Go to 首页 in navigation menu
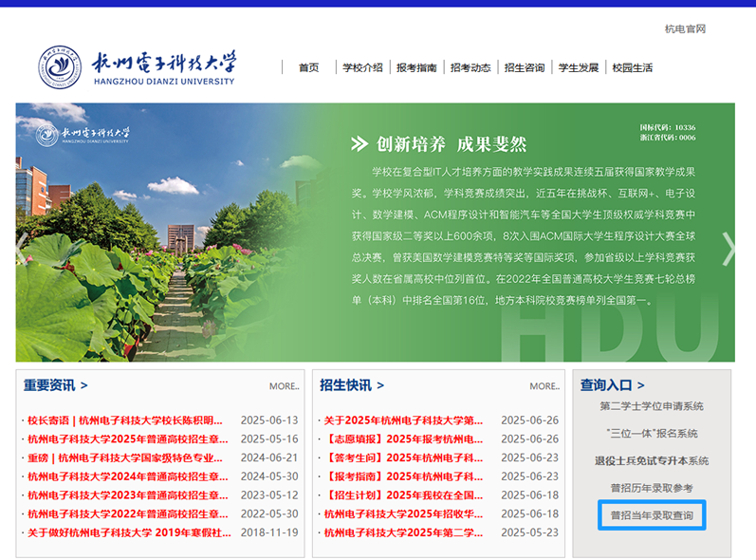Image resolution: width=756 pixels, height=560 pixels. click(308, 67)
